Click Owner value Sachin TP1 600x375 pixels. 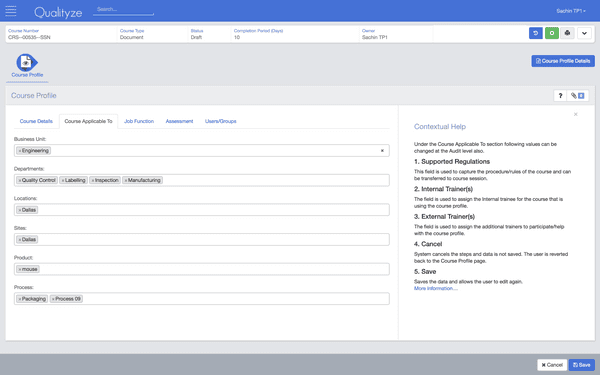click(x=375, y=38)
